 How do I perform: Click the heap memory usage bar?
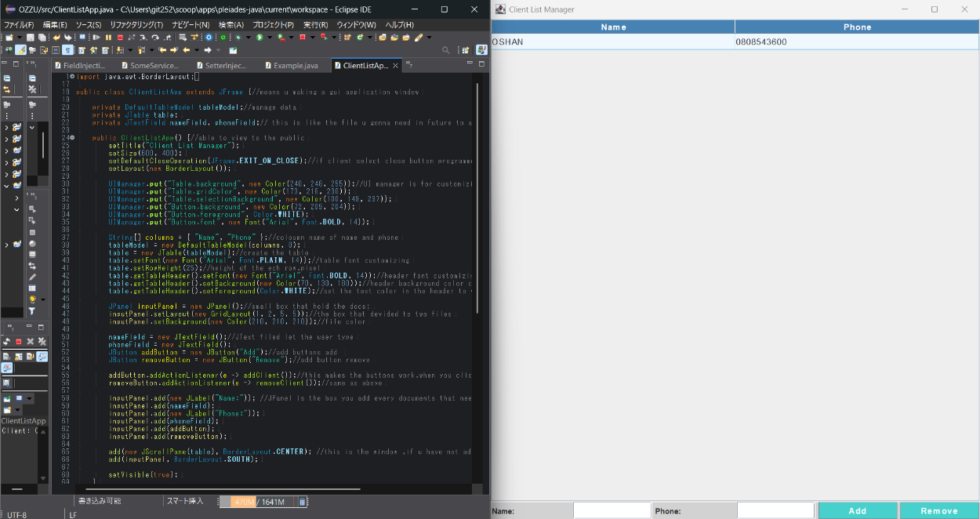point(257,502)
